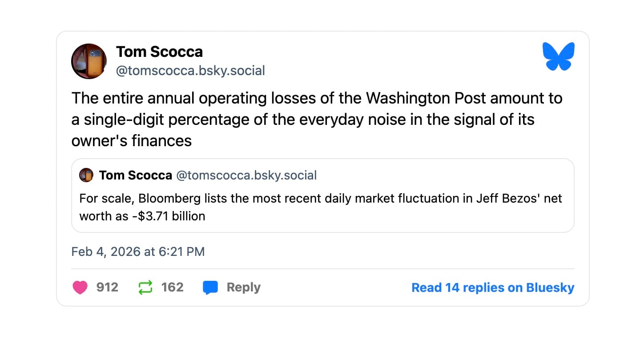Click the blue reply speech bubble icon
The width and height of the screenshot is (644, 343).
click(x=210, y=287)
